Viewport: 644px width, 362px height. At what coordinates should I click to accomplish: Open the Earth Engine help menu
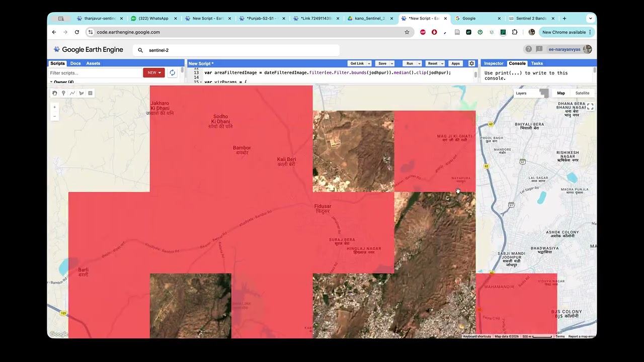(528, 49)
